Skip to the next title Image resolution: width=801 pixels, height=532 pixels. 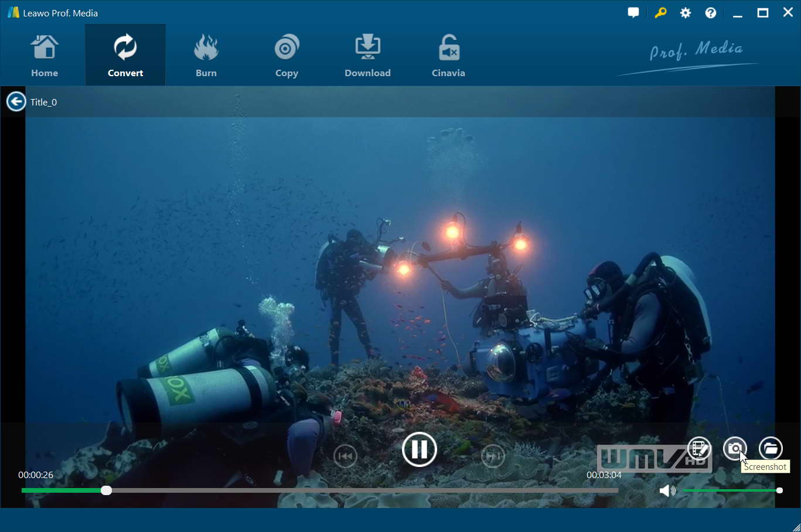click(493, 456)
